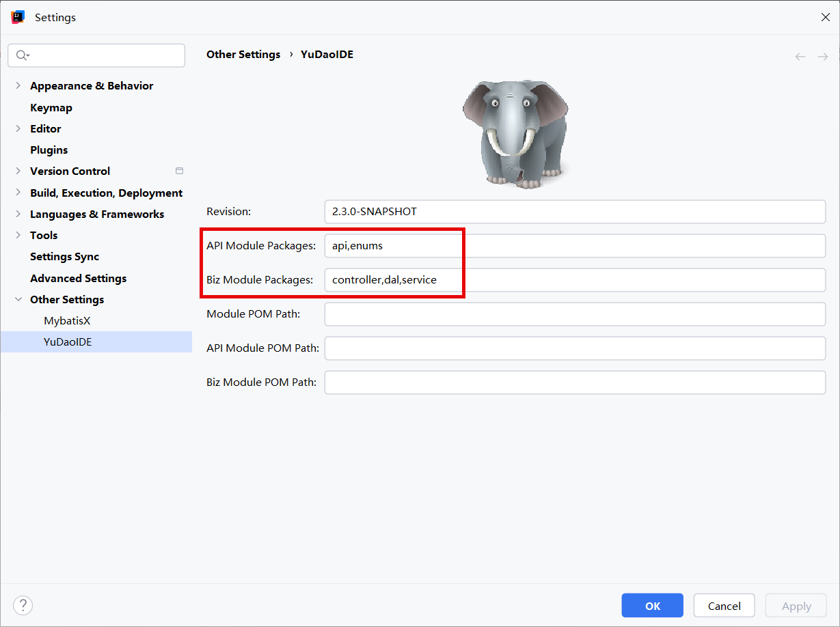840x627 pixels.
Task: Click the OK button
Action: click(653, 606)
